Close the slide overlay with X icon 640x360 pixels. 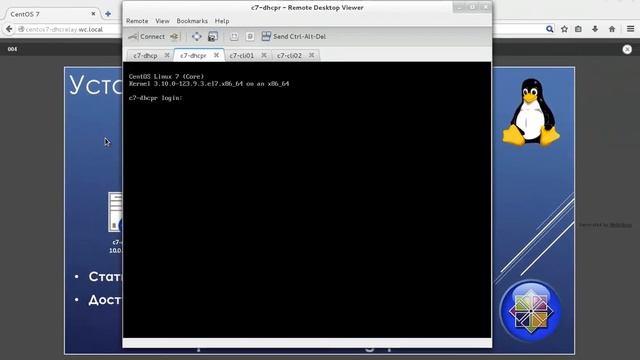627,49
